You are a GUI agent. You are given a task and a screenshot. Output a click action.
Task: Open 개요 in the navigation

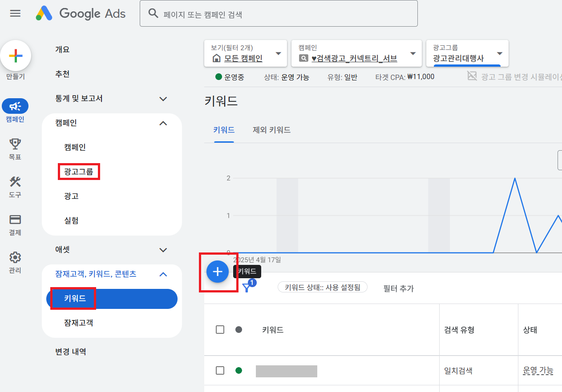62,49
